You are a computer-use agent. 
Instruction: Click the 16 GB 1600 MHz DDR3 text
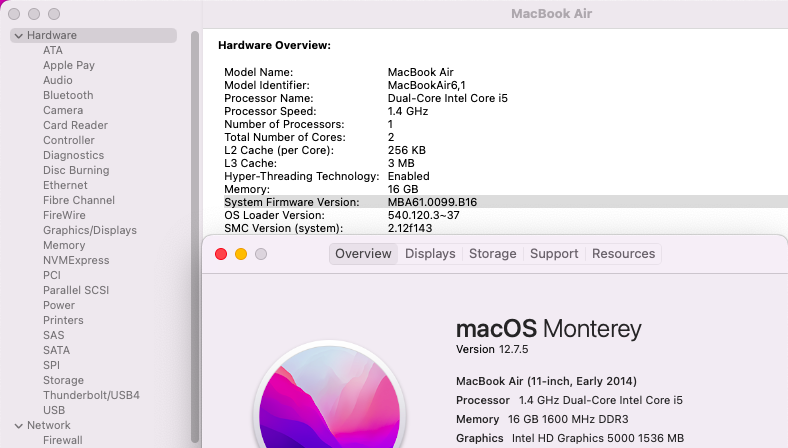click(568, 419)
